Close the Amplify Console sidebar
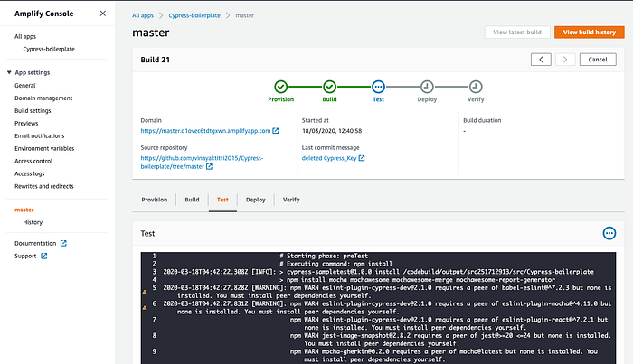633x364 pixels. (x=103, y=14)
